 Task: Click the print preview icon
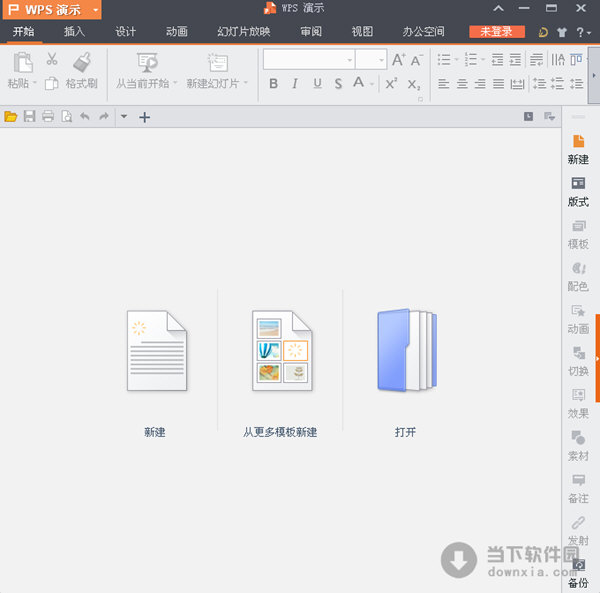point(67,116)
